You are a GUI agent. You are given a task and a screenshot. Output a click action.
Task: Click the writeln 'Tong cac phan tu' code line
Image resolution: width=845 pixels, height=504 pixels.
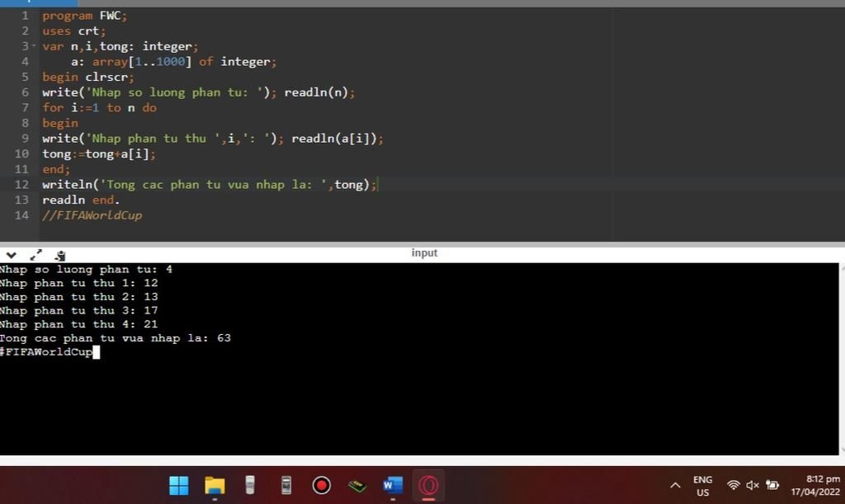point(210,185)
